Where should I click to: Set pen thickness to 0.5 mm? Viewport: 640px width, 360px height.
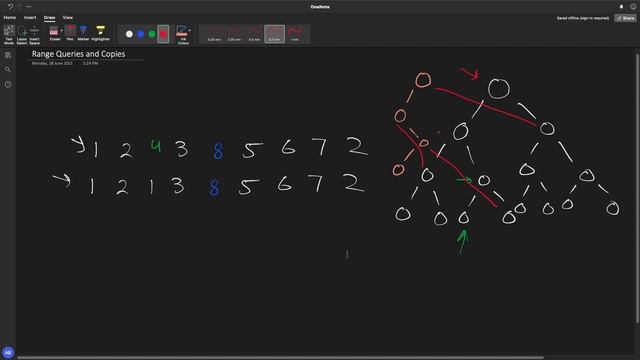(254, 34)
